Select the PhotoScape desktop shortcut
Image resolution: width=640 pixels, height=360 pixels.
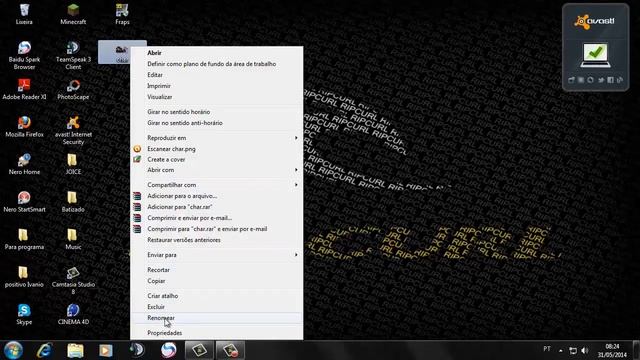73,89
